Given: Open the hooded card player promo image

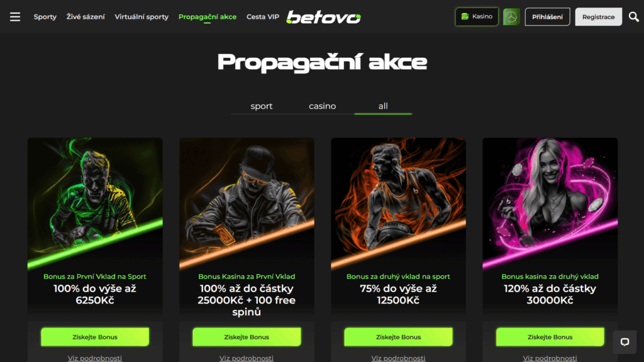Looking at the screenshot, I should point(247,204).
